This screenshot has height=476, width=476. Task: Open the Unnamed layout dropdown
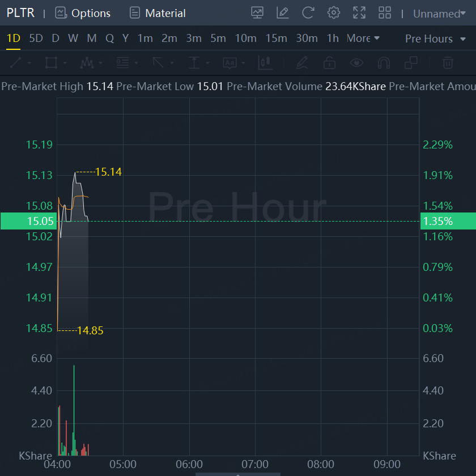tap(439, 14)
